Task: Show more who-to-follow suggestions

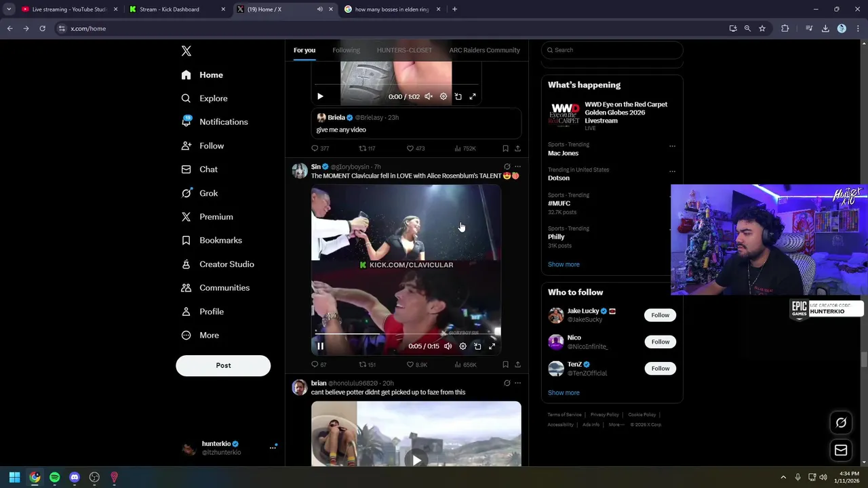Action: 564,392
